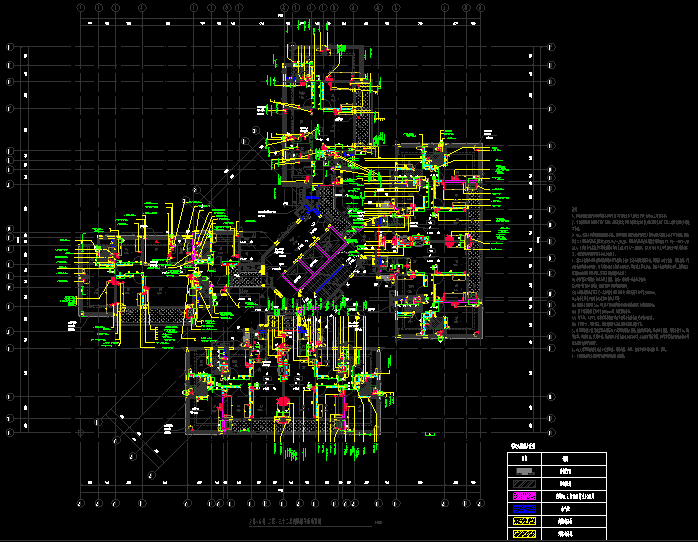The width and height of the screenshot is (698, 542).
Task: Select the large red circle in the east wing
Action: pyautogui.click(x=450, y=240)
